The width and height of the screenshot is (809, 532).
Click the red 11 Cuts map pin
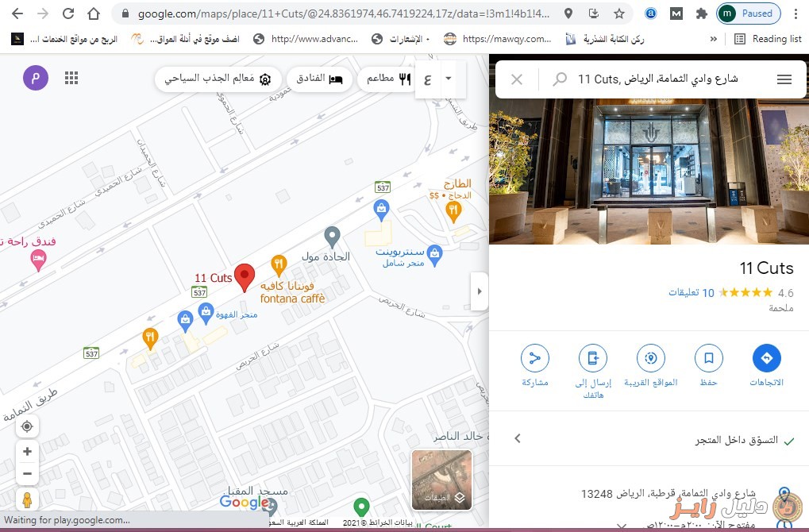point(244,278)
